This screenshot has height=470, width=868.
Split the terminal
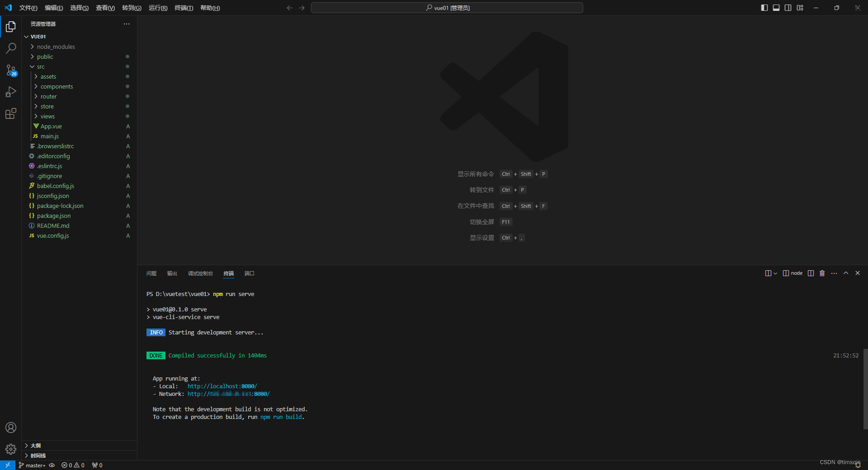tap(811, 273)
